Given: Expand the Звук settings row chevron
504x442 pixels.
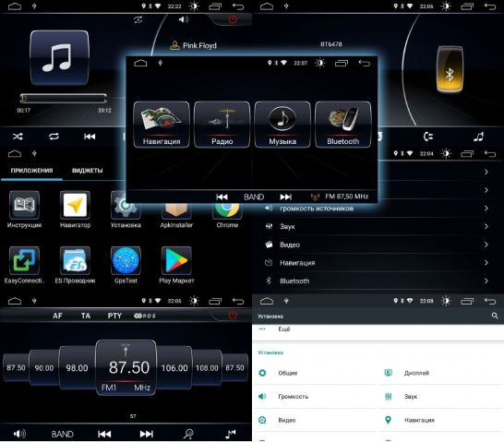Looking at the screenshot, I should click(486, 226).
